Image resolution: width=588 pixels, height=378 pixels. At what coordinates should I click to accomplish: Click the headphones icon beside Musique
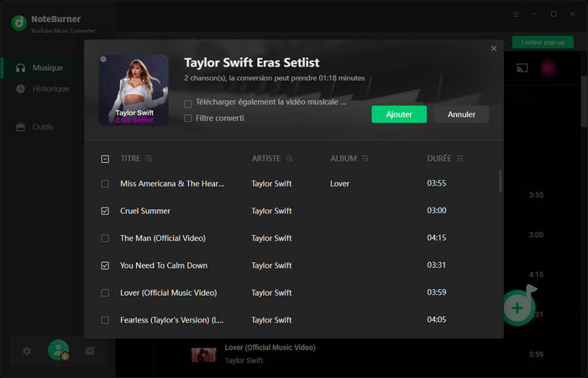click(21, 68)
